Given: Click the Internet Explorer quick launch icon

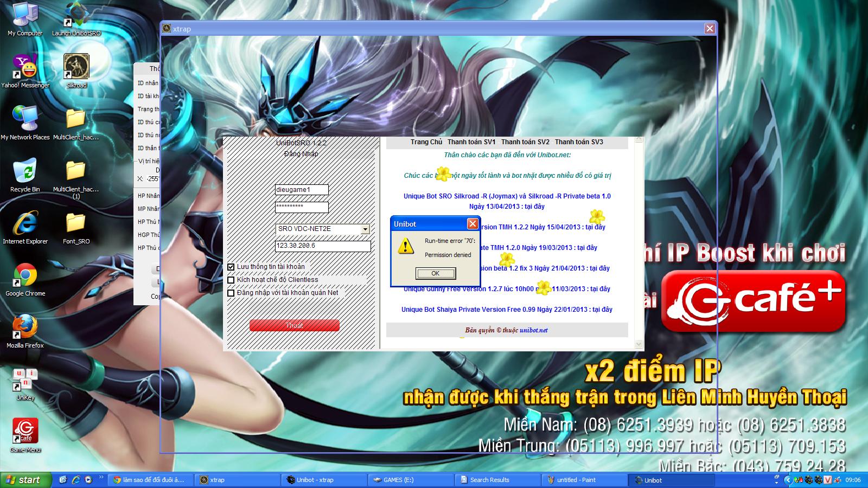Looking at the screenshot, I should tap(76, 480).
